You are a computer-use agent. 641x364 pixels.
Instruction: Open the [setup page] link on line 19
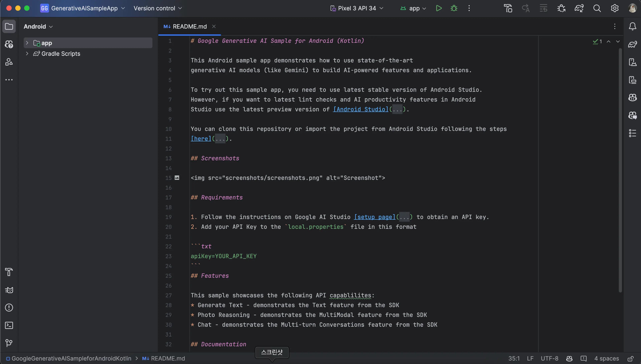click(375, 217)
